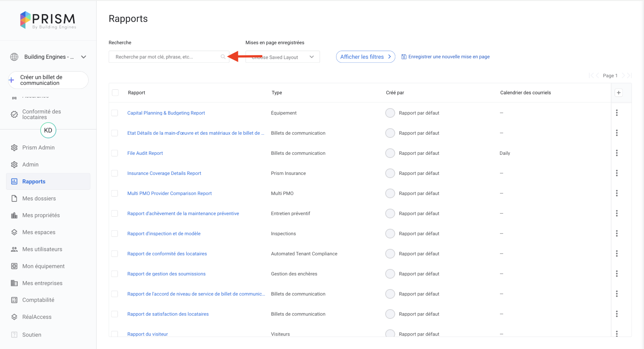Click the Mes propriétés building icon

pos(14,216)
